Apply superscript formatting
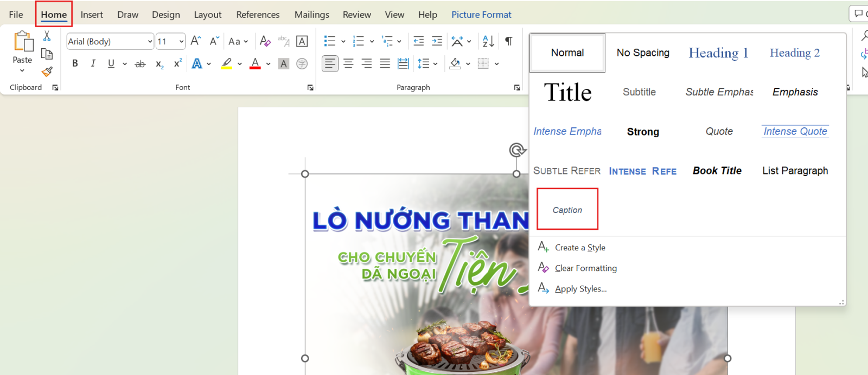Screen dimensions: 868x375 pyautogui.click(x=177, y=64)
